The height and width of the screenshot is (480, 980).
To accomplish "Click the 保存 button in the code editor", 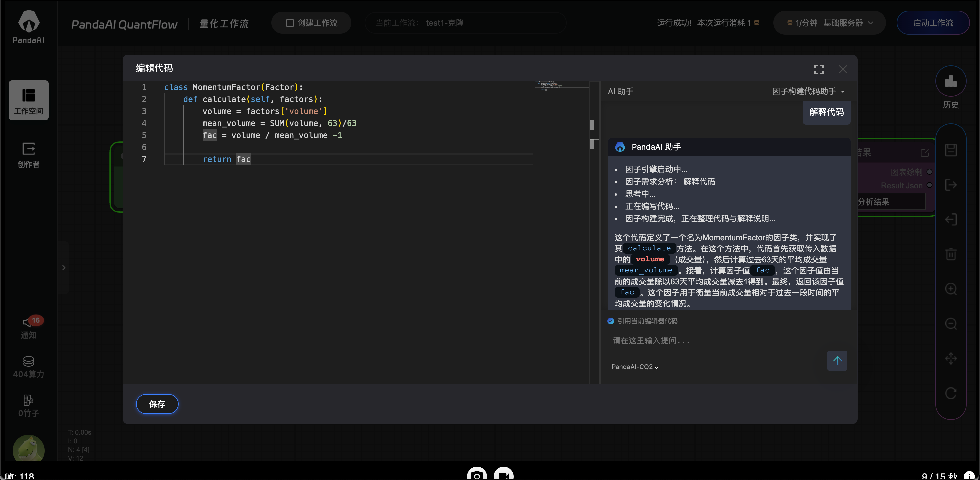I will click(157, 404).
